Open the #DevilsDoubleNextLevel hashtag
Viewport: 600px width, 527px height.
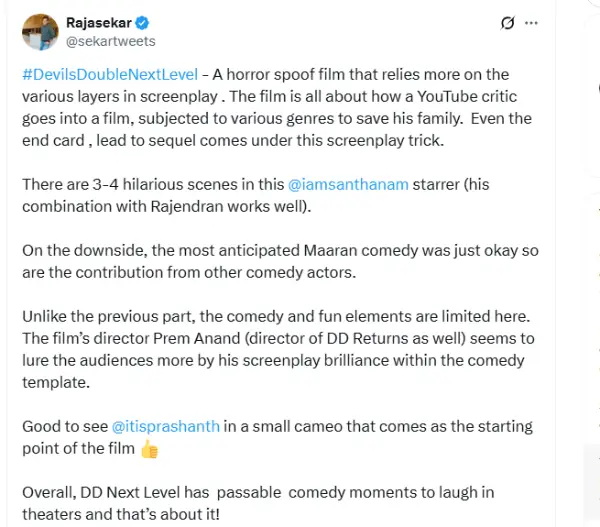[110, 75]
